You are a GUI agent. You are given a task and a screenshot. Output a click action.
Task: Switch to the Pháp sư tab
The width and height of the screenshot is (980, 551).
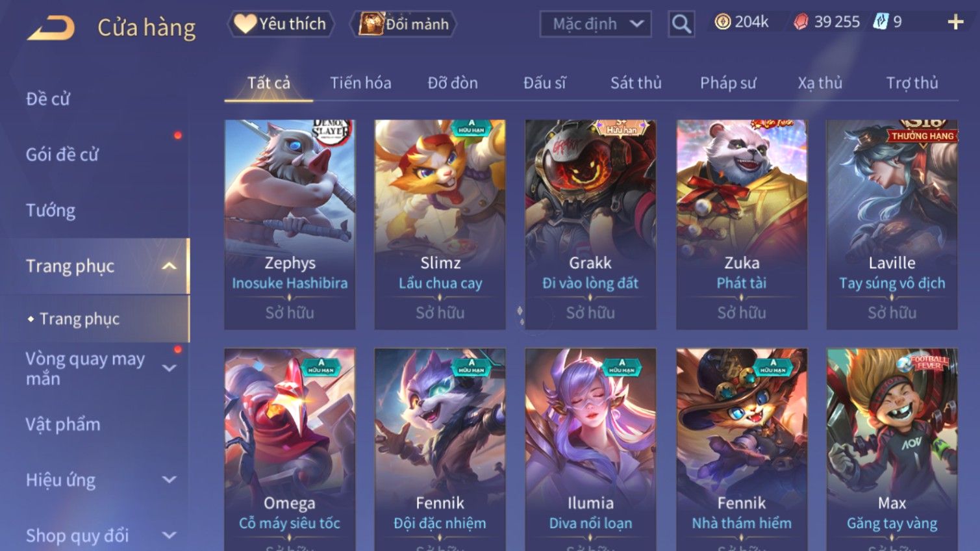tap(728, 83)
